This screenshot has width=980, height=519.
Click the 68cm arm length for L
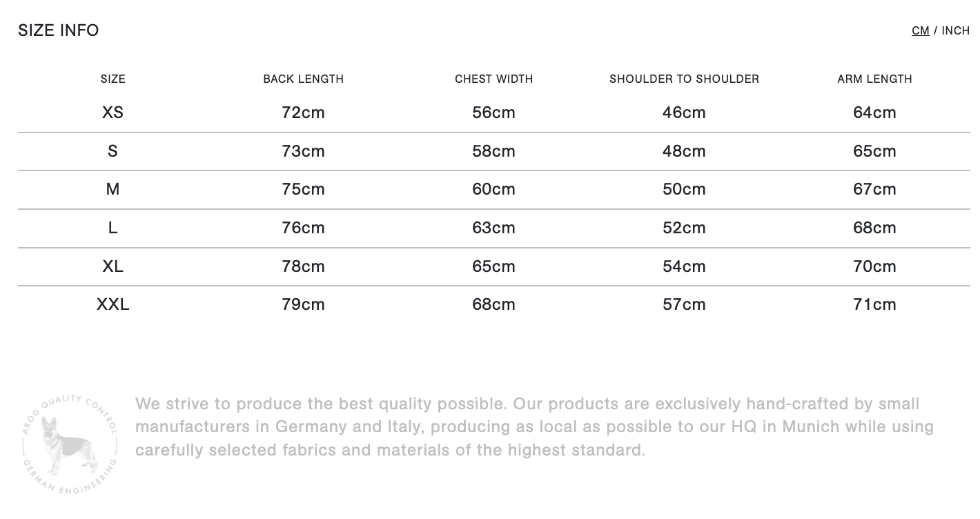tap(875, 228)
